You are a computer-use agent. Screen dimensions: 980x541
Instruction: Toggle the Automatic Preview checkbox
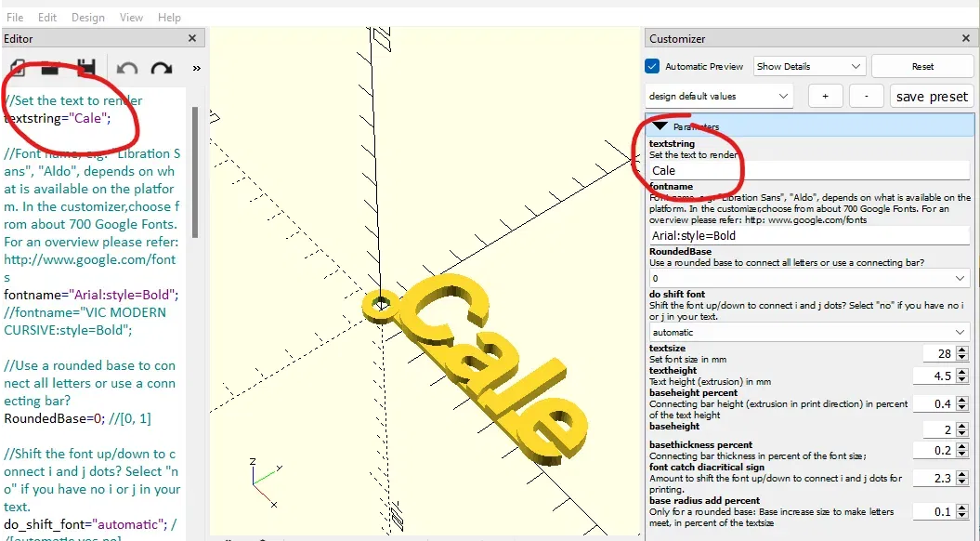[x=652, y=66]
